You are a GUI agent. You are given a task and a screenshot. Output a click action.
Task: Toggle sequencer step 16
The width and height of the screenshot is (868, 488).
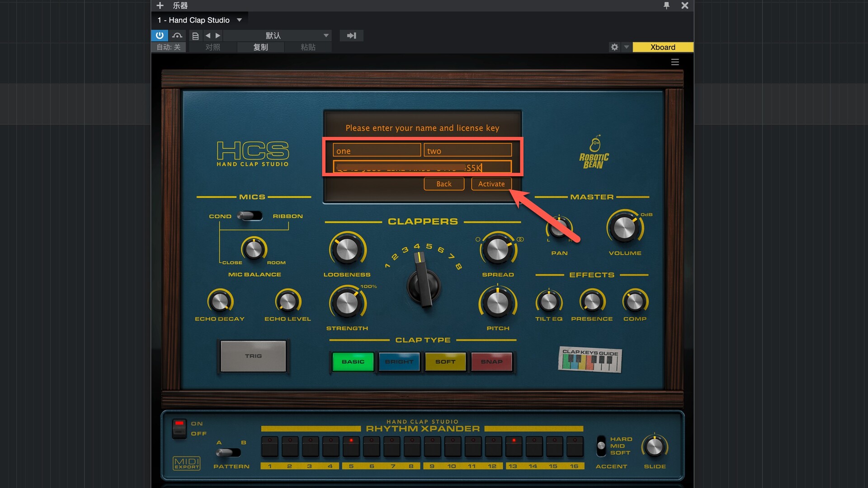point(575,446)
